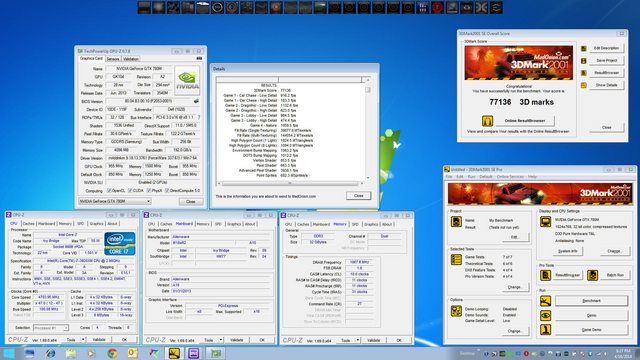Image resolution: width=640 pixels, height=360 pixels.
Task: Click the System Info button in 3DMark2001
Action: (x=567, y=251)
